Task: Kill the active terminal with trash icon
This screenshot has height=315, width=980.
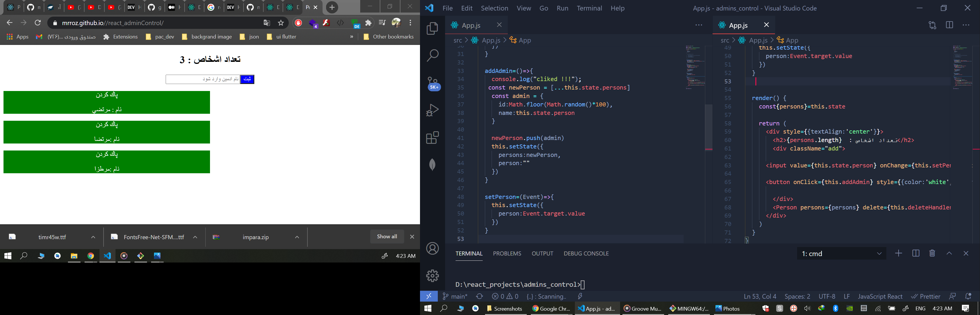Action: point(932,253)
